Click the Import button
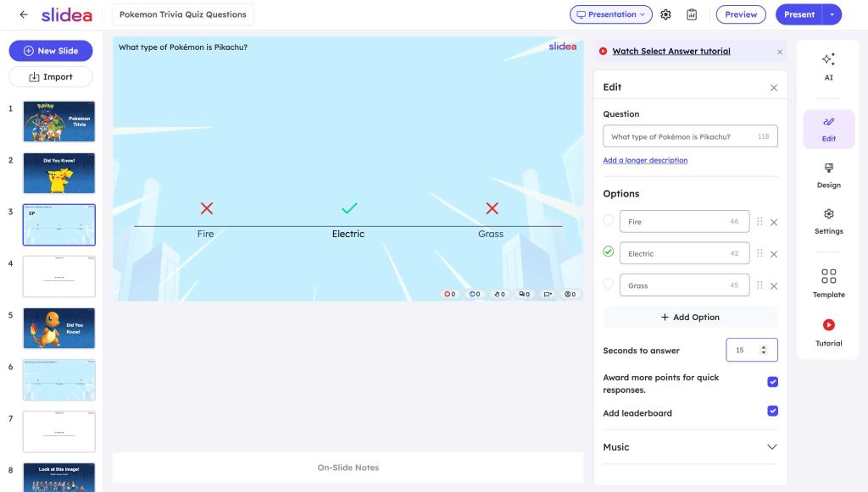This screenshot has width=868, height=492. [x=50, y=77]
